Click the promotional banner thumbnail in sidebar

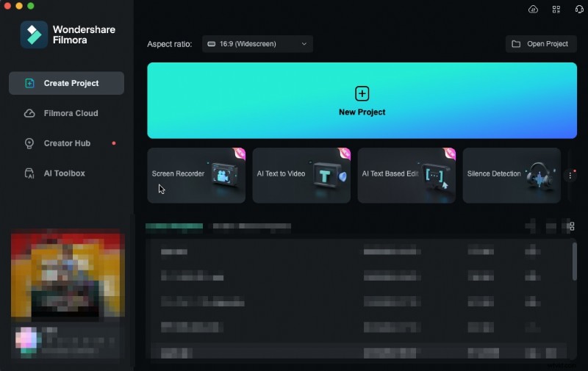pos(68,275)
